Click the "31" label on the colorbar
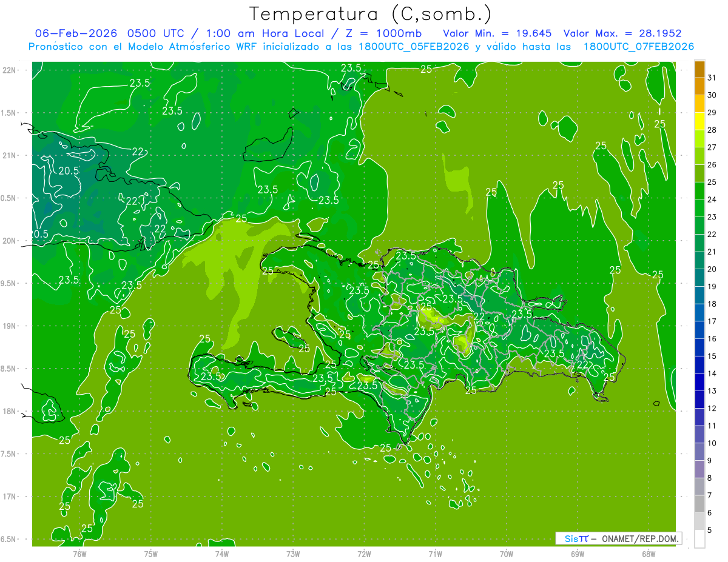 712,77
